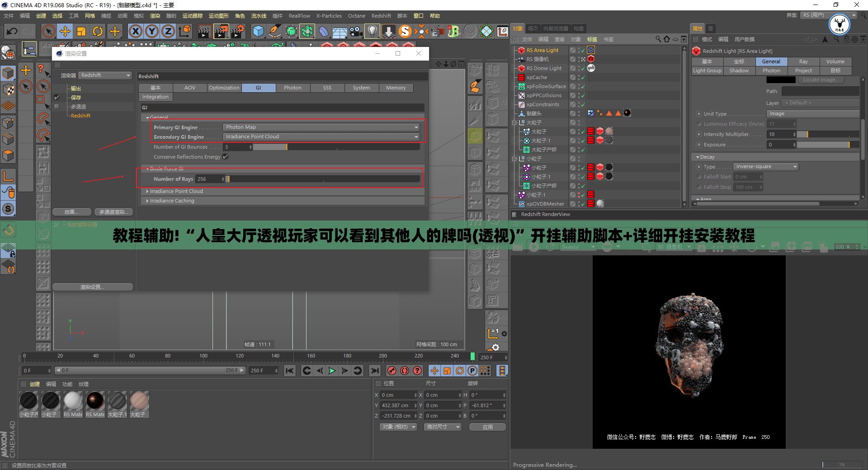
Task: Toggle the Position keyframe icon
Action: click(434, 371)
